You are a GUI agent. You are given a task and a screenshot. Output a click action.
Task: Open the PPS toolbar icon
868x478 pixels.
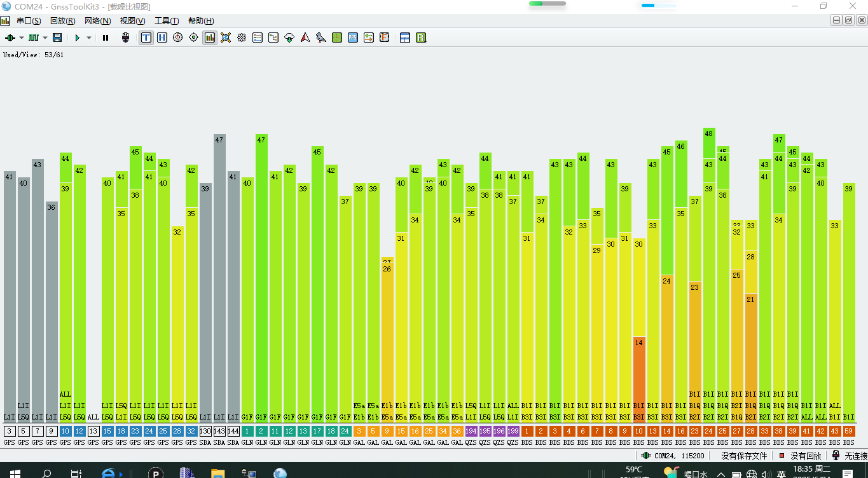tap(353, 38)
